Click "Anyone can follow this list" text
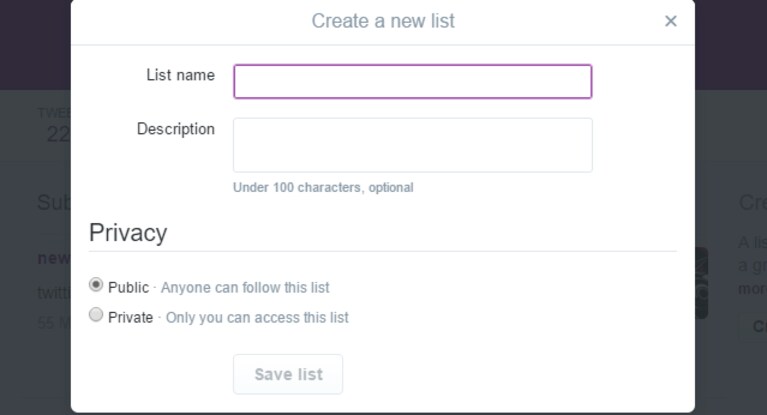The width and height of the screenshot is (767, 415). (x=245, y=287)
